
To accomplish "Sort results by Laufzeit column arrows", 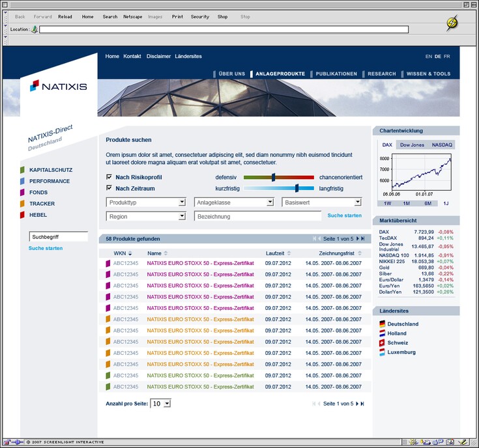I will (x=289, y=253).
